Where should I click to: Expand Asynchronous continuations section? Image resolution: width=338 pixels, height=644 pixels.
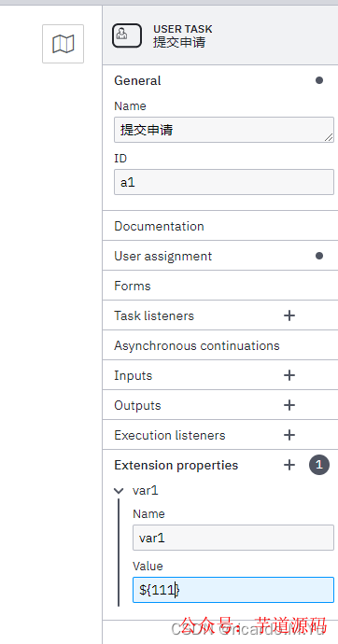pos(220,345)
